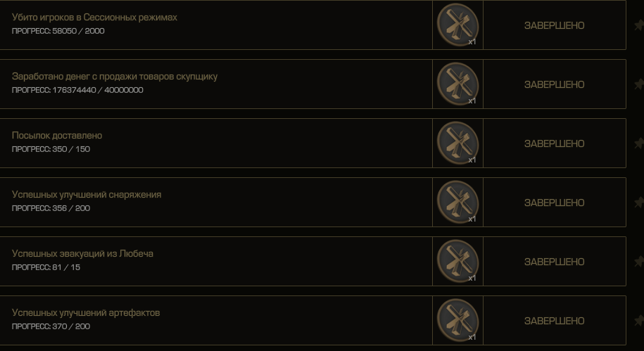The image size is (644, 351).
Task: Toggle favorite star beside players killed row
Action: [x=639, y=25]
